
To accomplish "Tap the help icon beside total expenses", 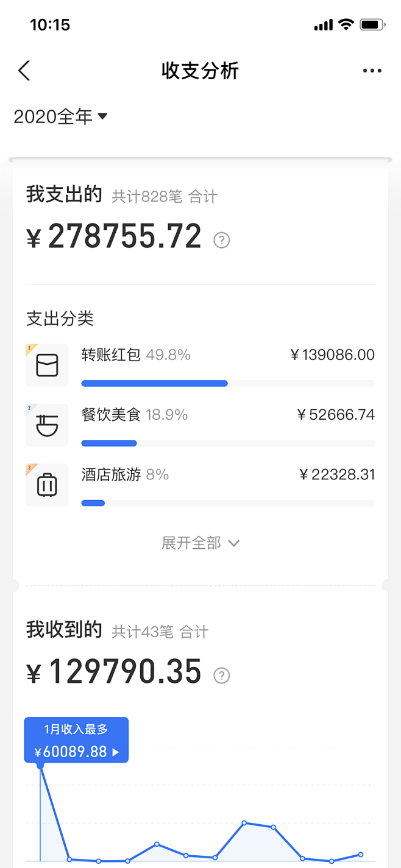I will [222, 241].
